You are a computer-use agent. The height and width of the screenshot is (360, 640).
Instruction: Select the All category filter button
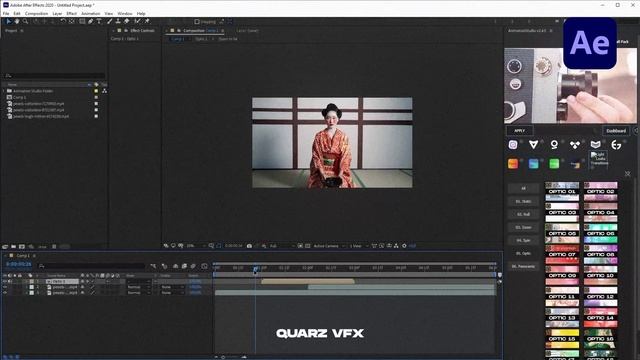tap(523, 189)
